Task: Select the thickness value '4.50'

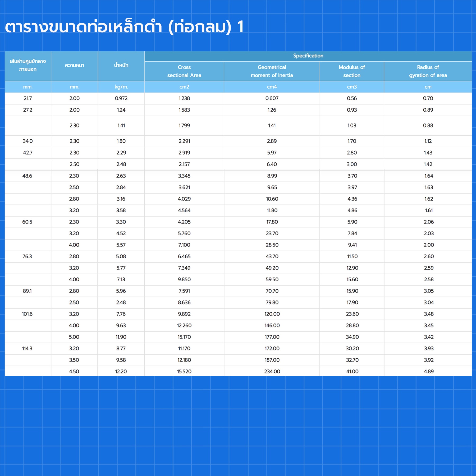Action: (x=74, y=372)
